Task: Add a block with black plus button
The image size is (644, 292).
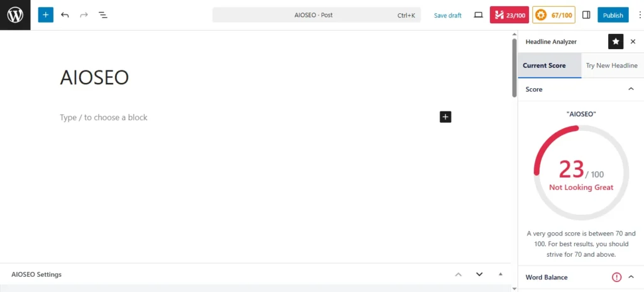Action: (x=445, y=117)
